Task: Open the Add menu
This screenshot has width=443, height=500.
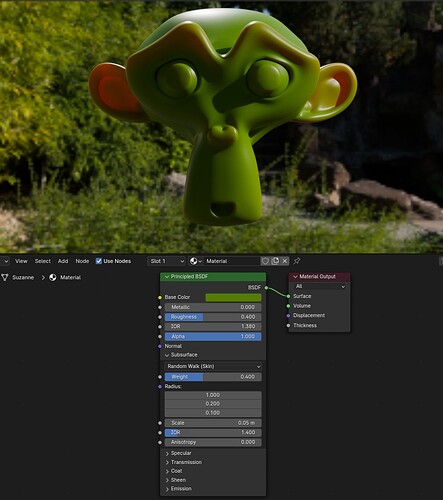Action: (x=63, y=261)
